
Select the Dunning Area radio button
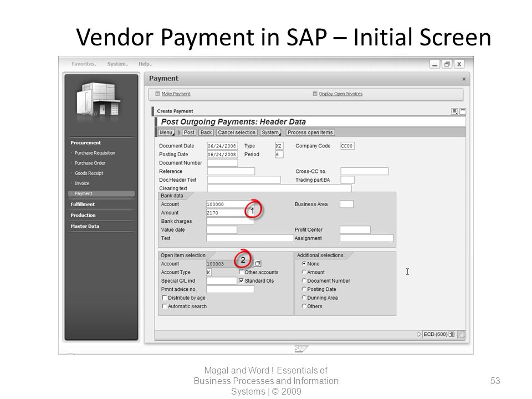(x=304, y=297)
